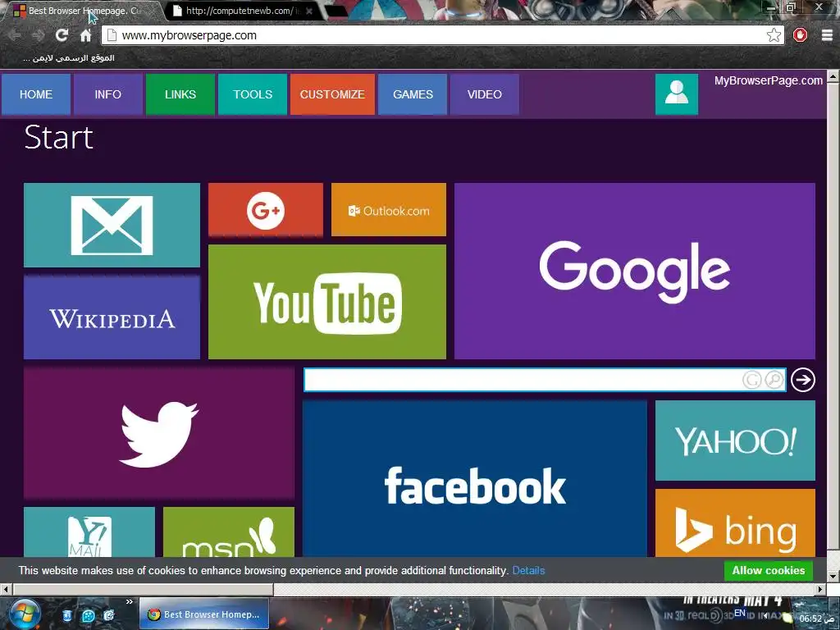The width and height of the screenshot is (840, 630).
Task: Click the Allow cookies button
Action: [768, 571]
